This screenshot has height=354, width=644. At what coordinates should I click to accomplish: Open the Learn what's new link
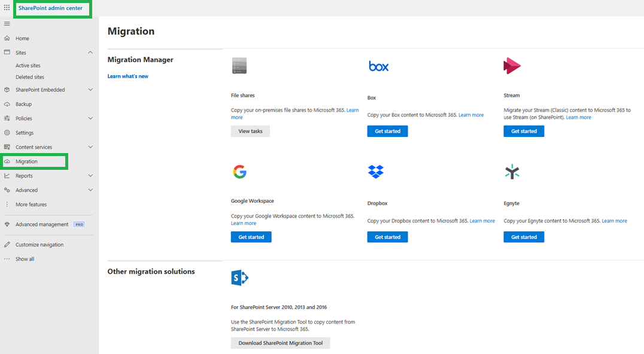click(x=127, y=77)
